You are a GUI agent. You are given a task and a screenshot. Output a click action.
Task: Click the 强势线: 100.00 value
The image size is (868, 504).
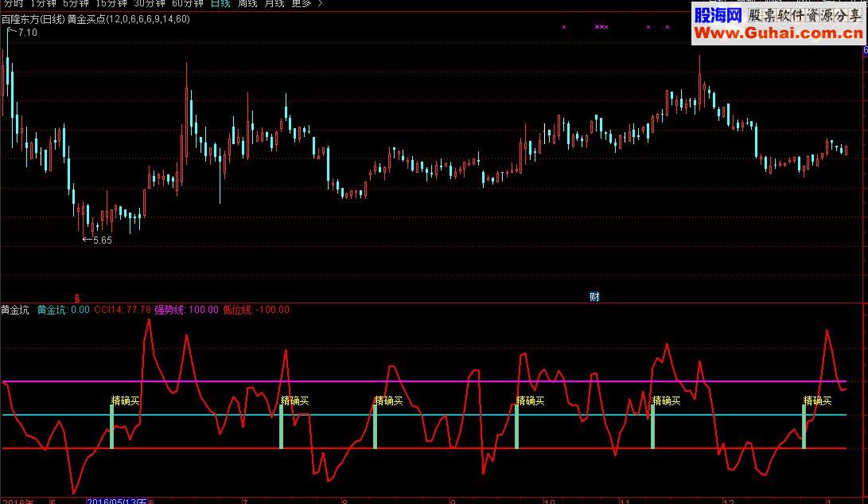pos(186,311)
